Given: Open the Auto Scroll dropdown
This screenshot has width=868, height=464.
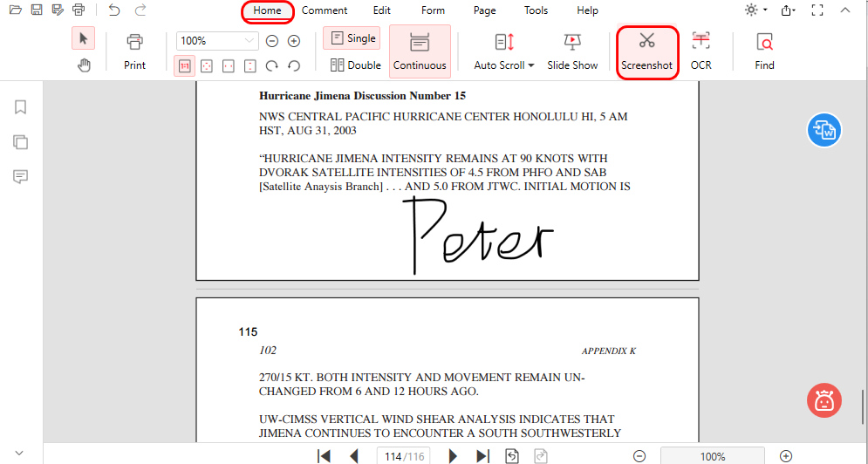Looking at the screenshot, I should pyautogui.click(x=504, y=51).
